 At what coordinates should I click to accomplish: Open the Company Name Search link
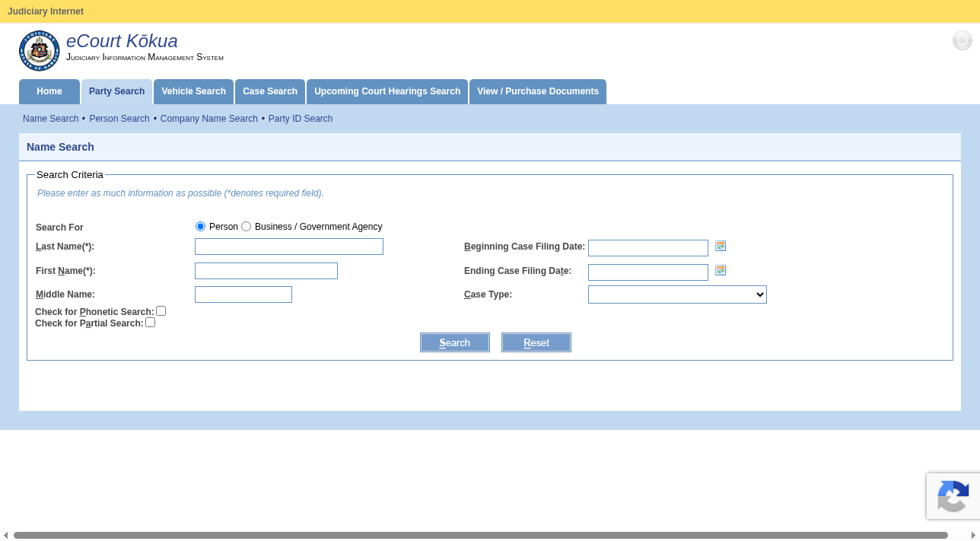click(x=209, y=119)
